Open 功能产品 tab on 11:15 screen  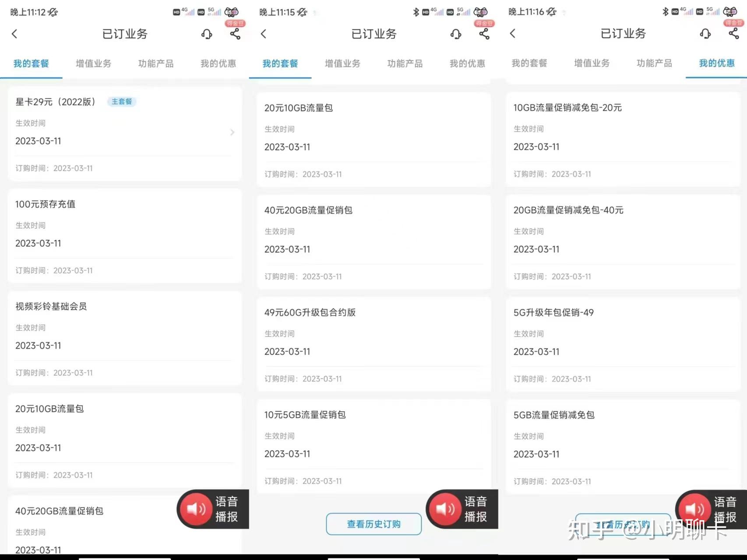(405, 63)
